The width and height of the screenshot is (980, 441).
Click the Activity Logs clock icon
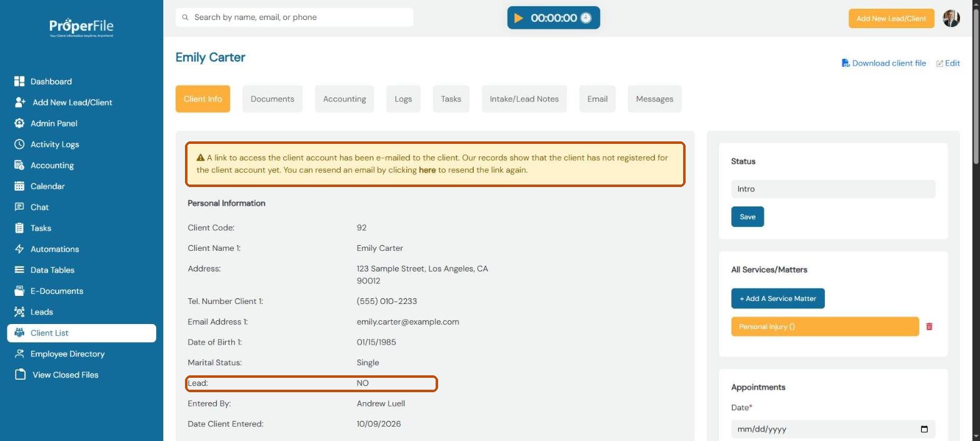[x=19, y=144]
